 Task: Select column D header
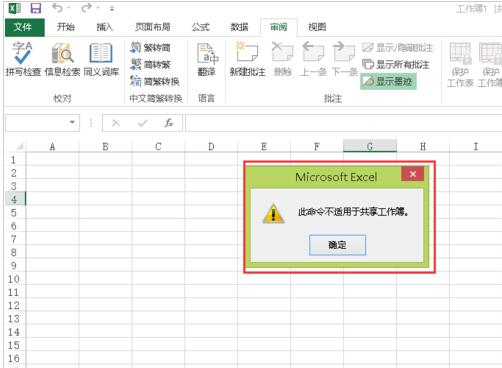(x=211, y=146)
